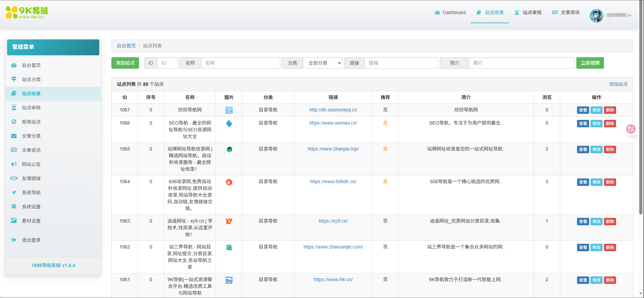Open the https://www.zhanpai.top/ link
The height and width of the screenshot is (298, 644).
(333, 149)
